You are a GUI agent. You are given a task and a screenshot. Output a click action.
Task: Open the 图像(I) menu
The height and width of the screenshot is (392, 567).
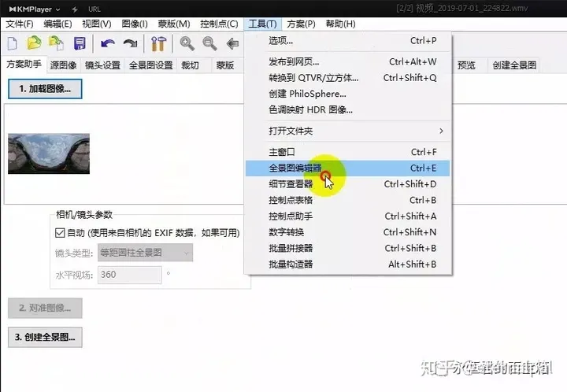(x=135, y=24)
